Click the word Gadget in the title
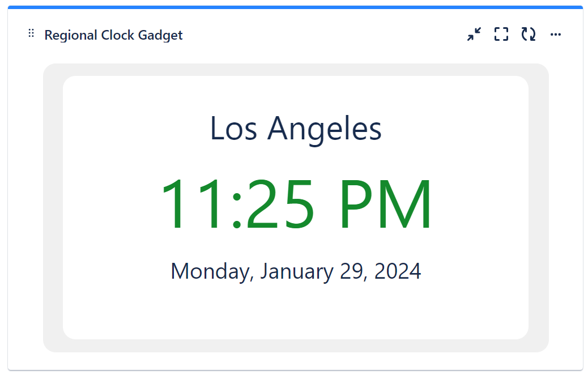Viewport: 588px width, 375px height. (x=160, y=36)
